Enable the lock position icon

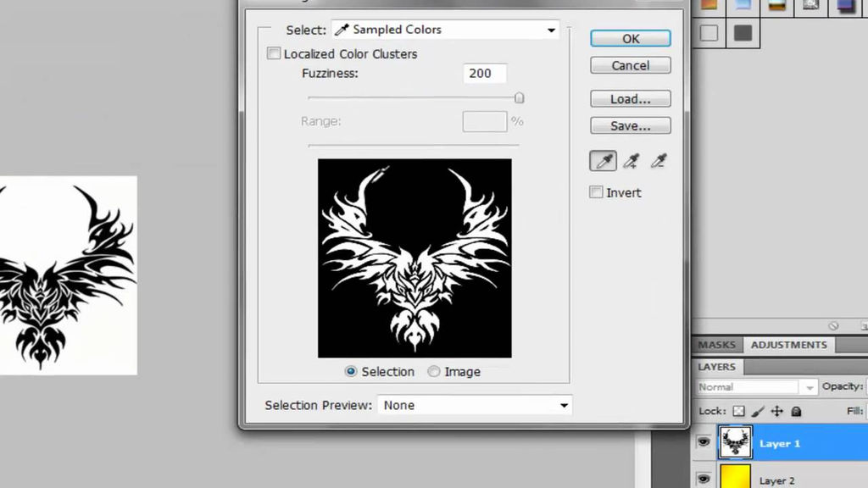point(776,411)
